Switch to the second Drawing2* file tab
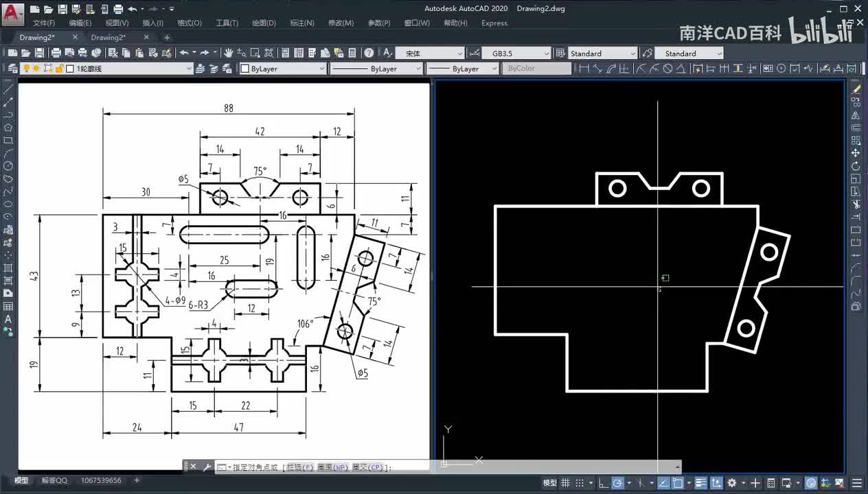The width and height of the screenshot is (868, 494). [x=108, y=38]
